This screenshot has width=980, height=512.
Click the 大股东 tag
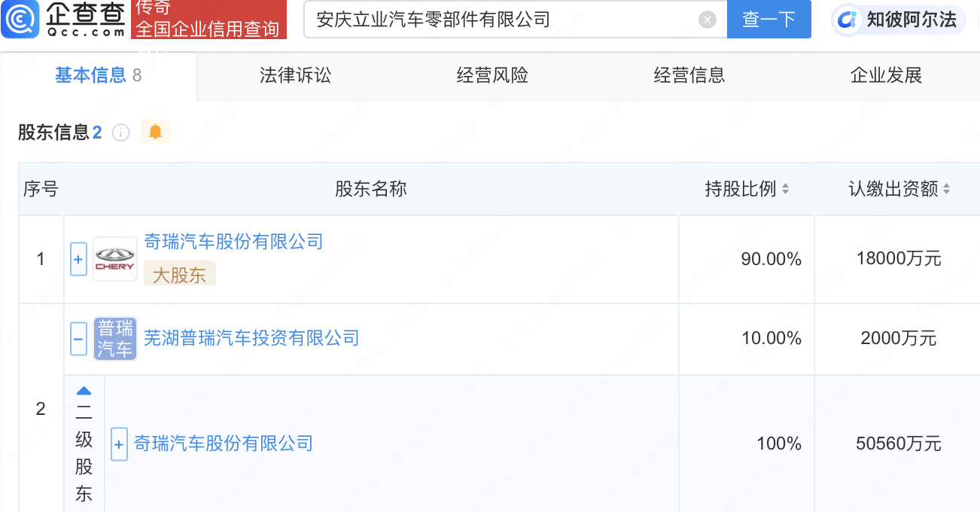coord(179,274)
